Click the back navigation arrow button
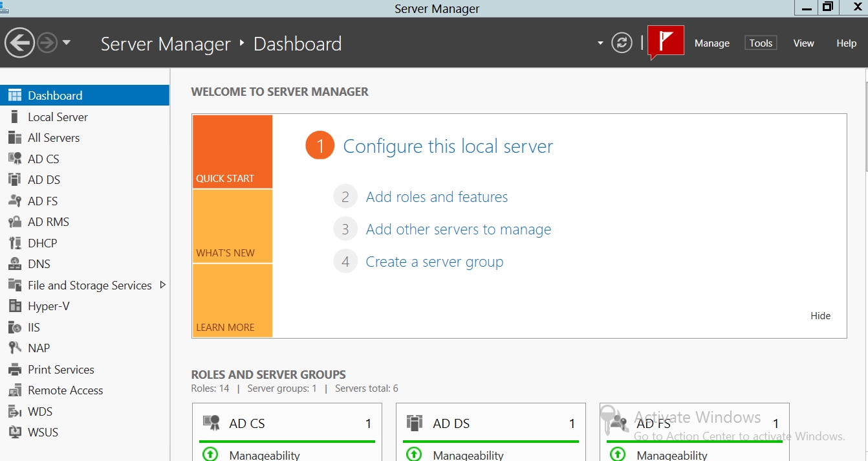The height and width of the screenshot is (461, 868). click(19, 43)
